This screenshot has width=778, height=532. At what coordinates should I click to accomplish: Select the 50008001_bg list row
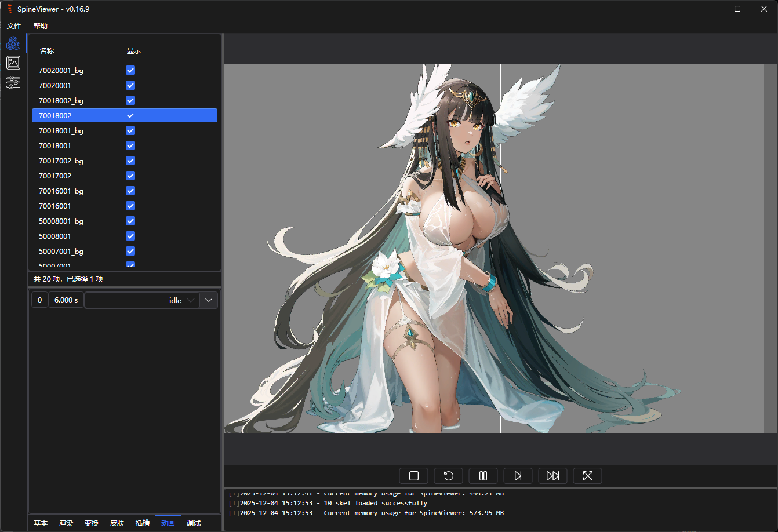click(125, 221)
